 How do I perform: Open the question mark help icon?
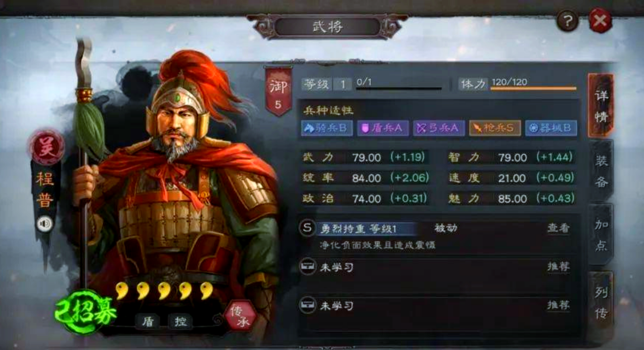[568, 21]
